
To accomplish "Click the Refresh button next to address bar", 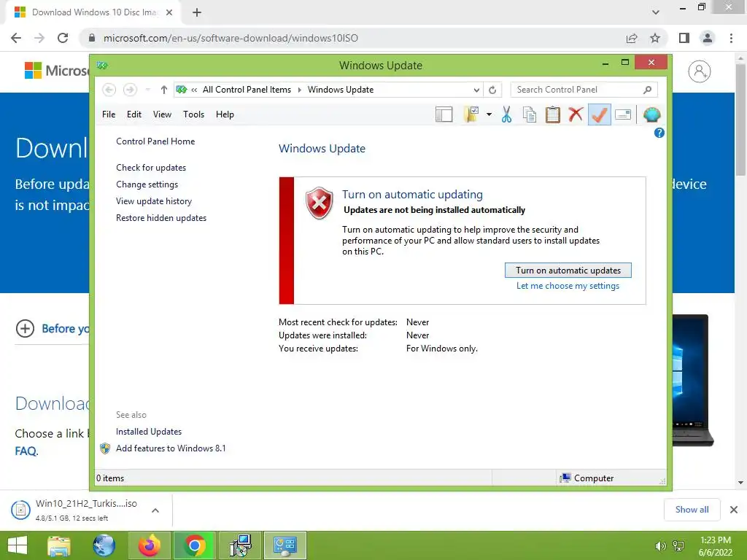I will pyautogui.click(x=492, y=90).
